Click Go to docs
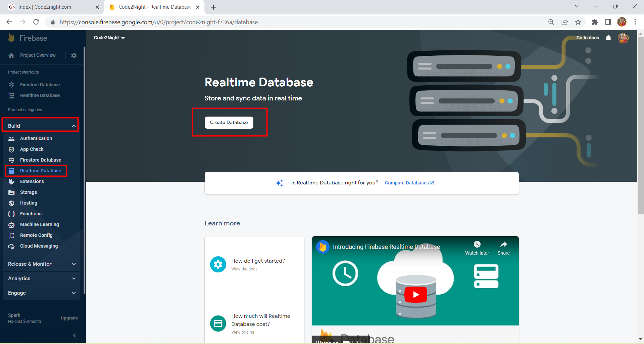Viewport: 644px width, 344px height. point(588,38)
